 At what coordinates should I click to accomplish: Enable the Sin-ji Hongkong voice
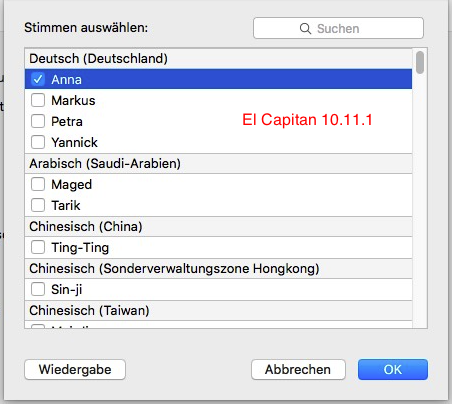(38, 289)
